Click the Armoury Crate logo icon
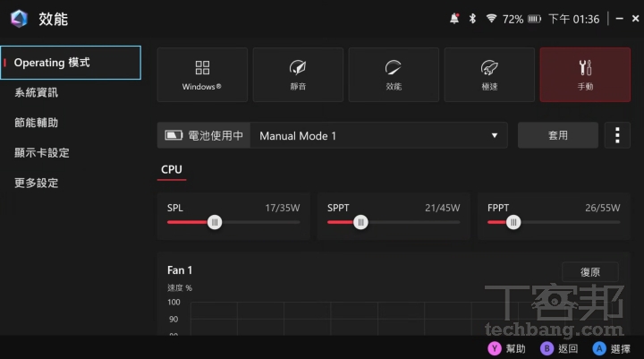Image resolution: width=644 pixels, height=359 pixels. pos(19,19)
